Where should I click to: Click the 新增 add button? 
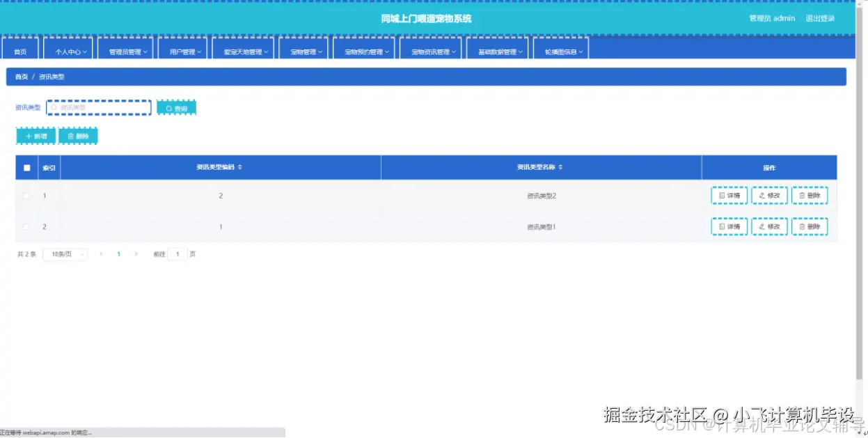tap(36, 136)
